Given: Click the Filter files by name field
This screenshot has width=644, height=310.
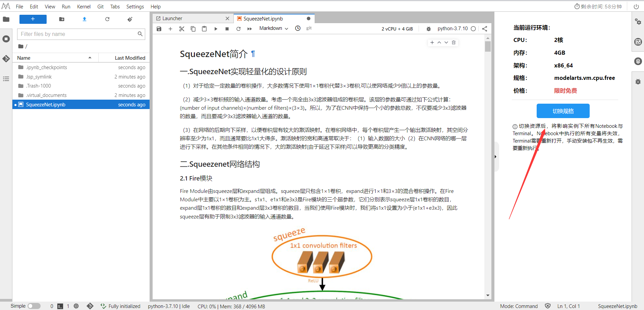Looking at the screenshot, I should click(x=80, y=34).
